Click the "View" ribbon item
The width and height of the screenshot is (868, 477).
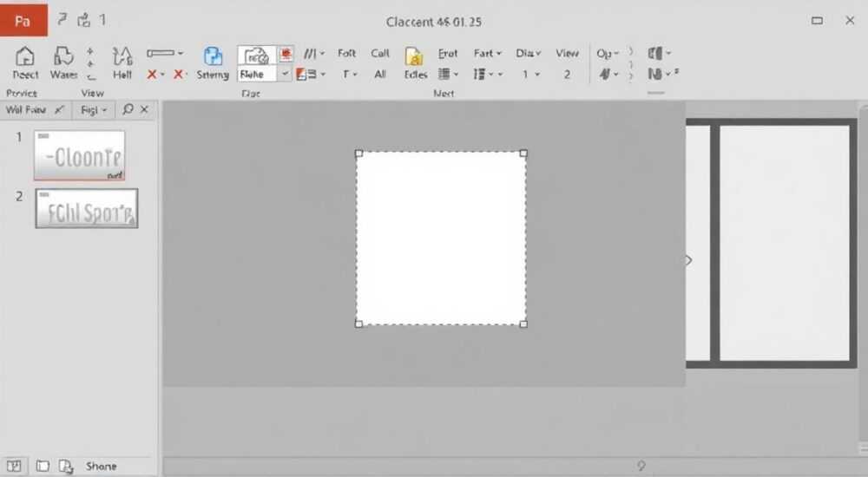[x=567, y=53]
